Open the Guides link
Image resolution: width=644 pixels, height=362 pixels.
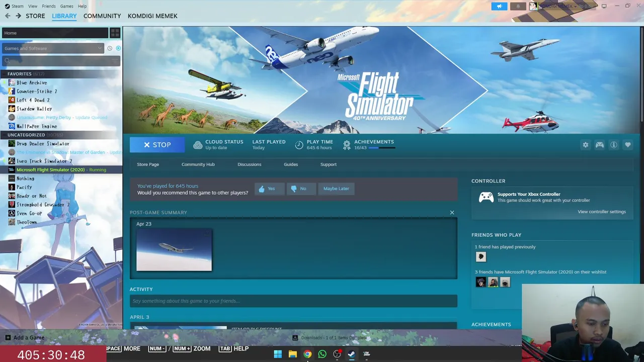pos(291,164)
